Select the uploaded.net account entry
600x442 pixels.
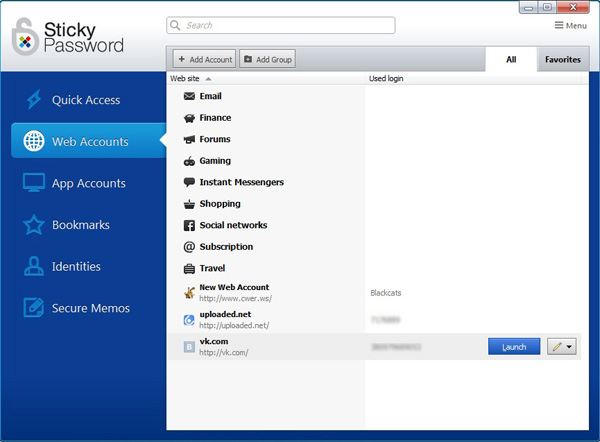[x=374, y=320]
